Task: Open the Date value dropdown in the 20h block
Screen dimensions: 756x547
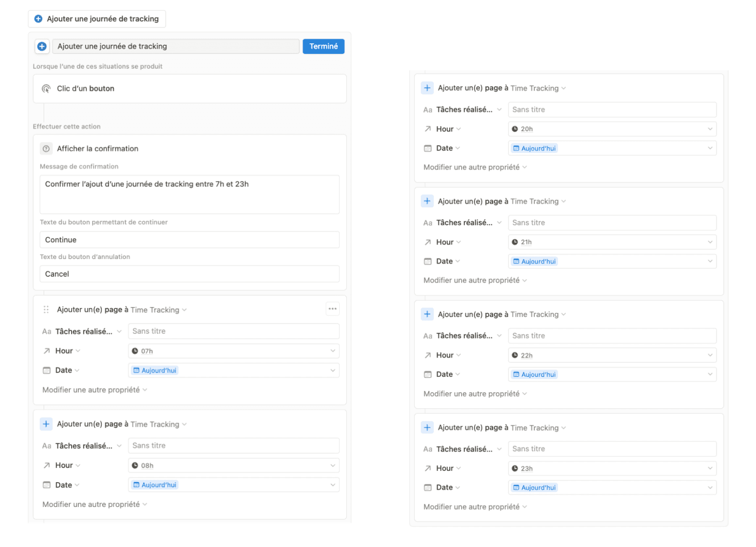Action: click(612, 148)
